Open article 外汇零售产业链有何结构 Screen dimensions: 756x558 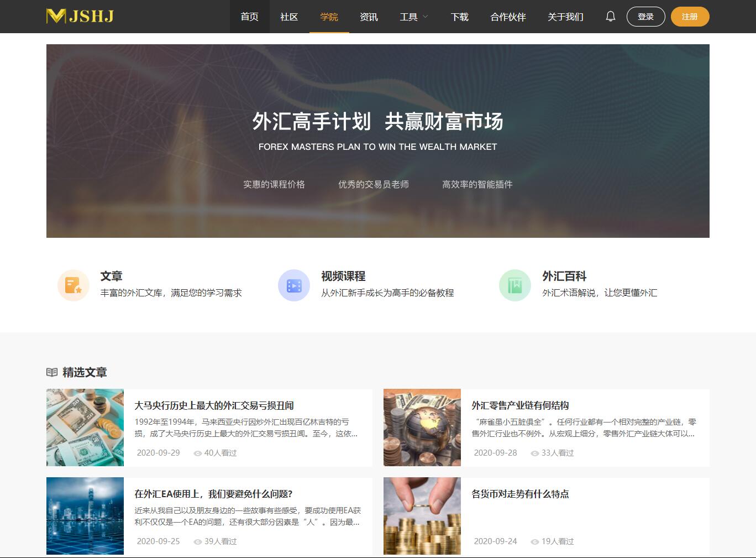click(520, 405)
